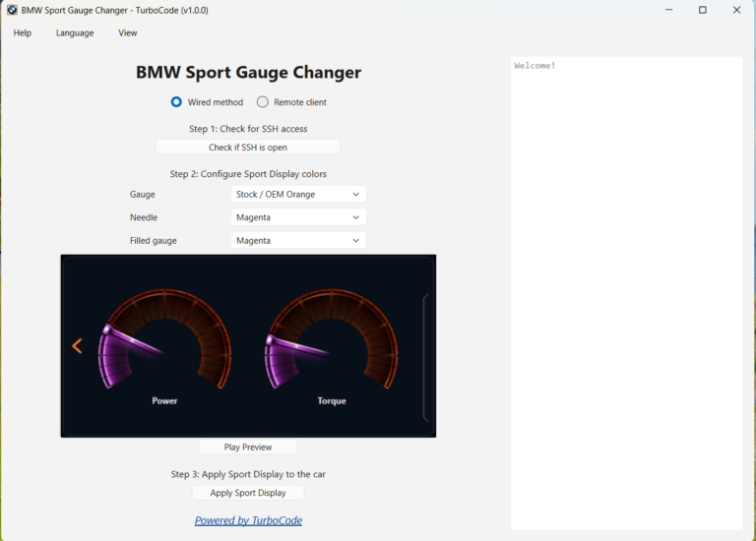Open the Gauge color dropdown

click(x=298, y=194)
